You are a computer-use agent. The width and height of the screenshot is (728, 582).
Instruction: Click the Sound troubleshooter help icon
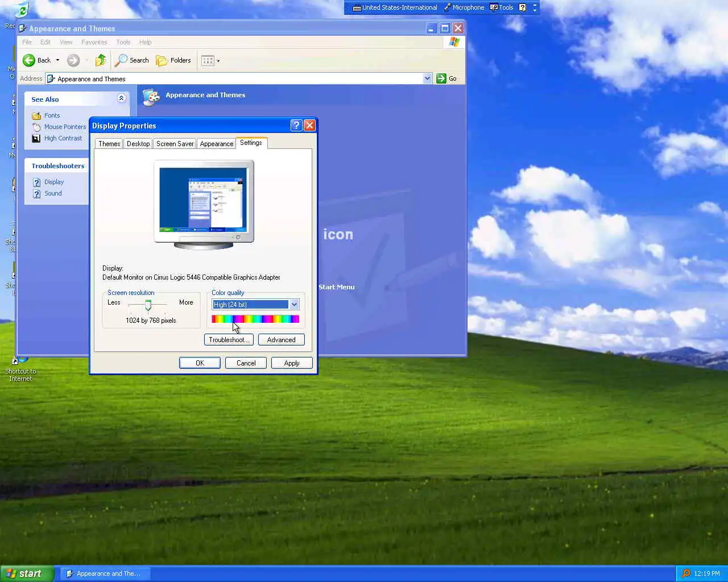coord(36,193)
